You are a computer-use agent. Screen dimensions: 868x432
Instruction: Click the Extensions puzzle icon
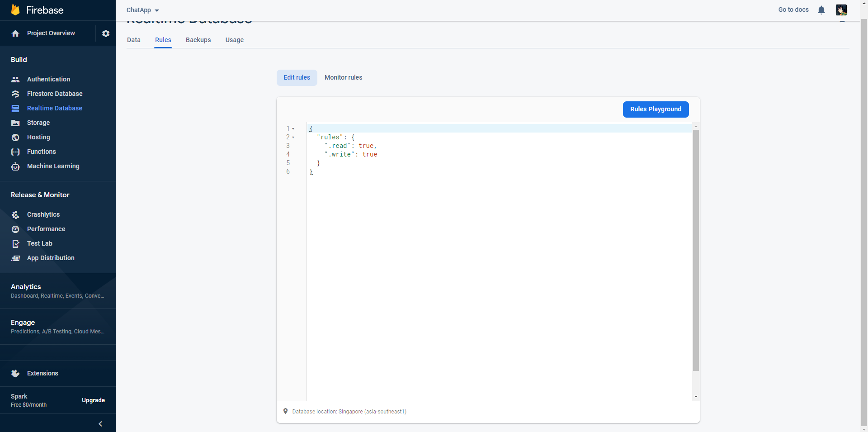[15, 373]
